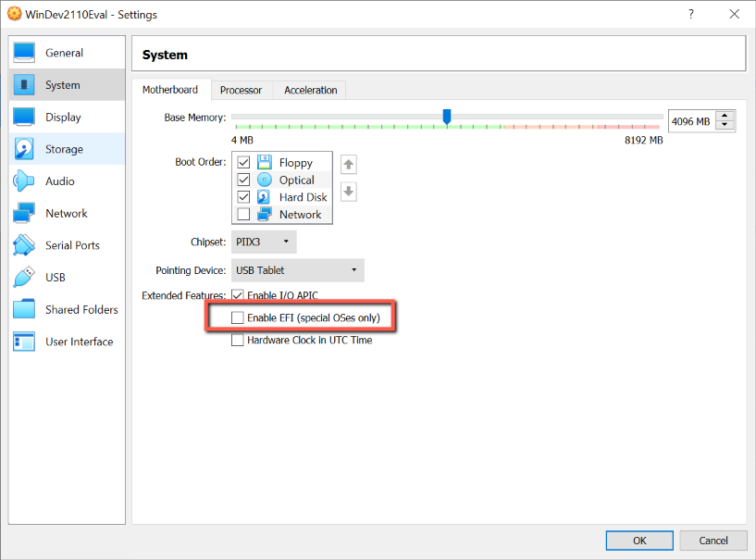Select the System chip icon

pos(24,85)
